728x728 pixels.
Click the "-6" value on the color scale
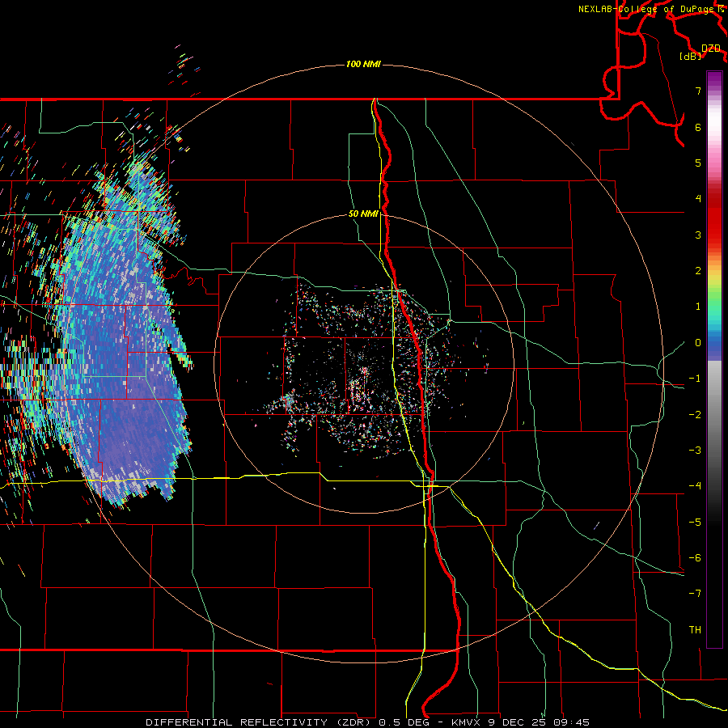[695, 558]
